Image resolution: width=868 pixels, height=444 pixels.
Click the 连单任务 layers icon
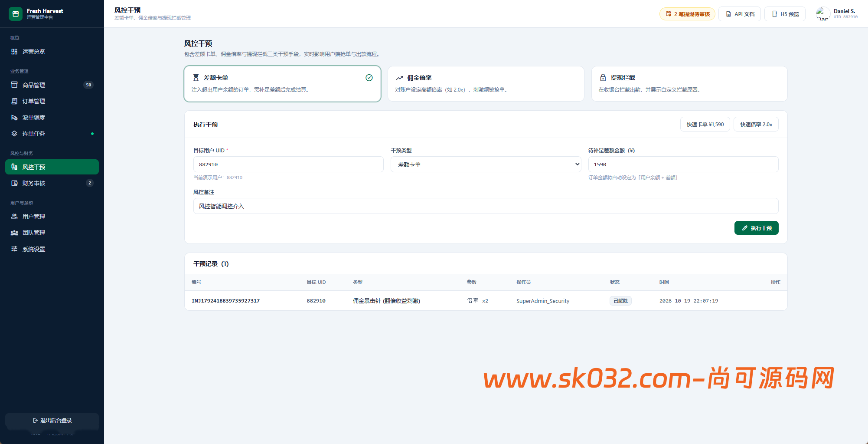click(x=14, y=134)
